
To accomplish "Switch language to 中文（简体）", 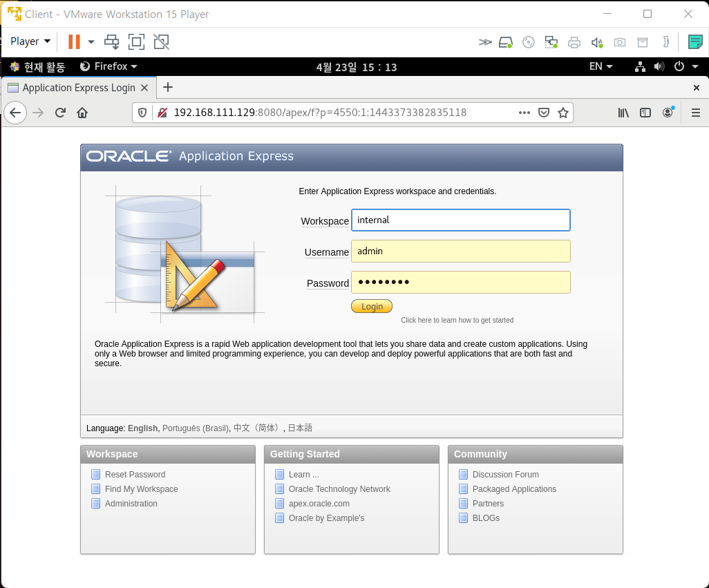I will point(258,428).
